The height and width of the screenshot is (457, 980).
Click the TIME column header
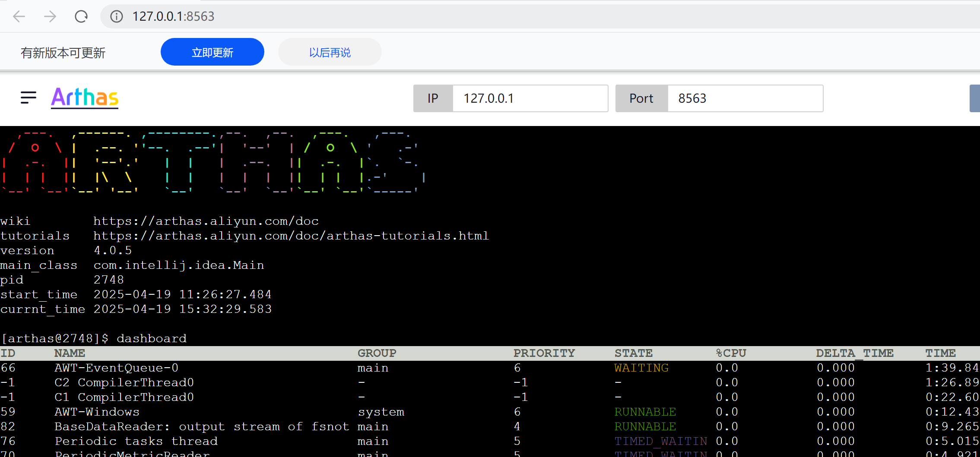[x=941, y=353]
